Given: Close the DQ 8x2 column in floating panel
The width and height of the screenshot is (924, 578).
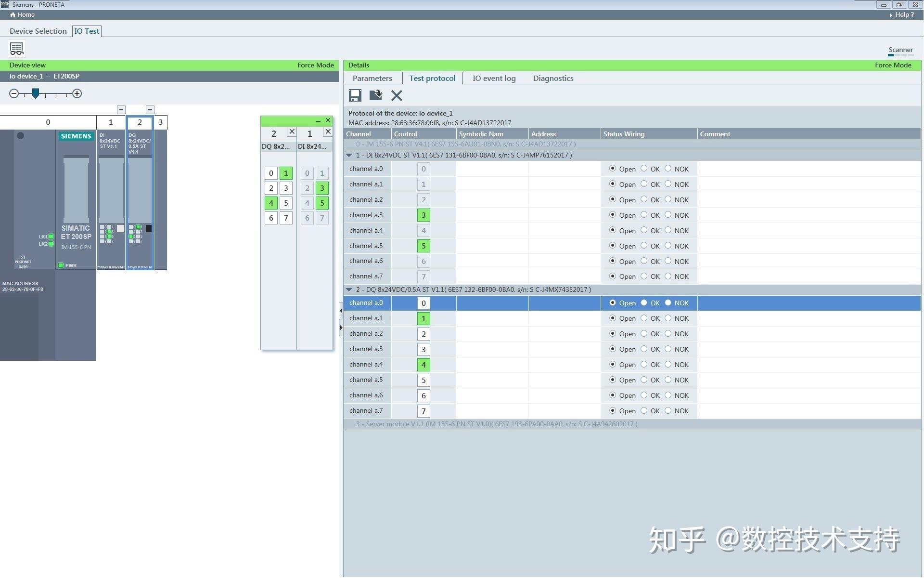Looking at the screenshot, I should coord(292,131).
